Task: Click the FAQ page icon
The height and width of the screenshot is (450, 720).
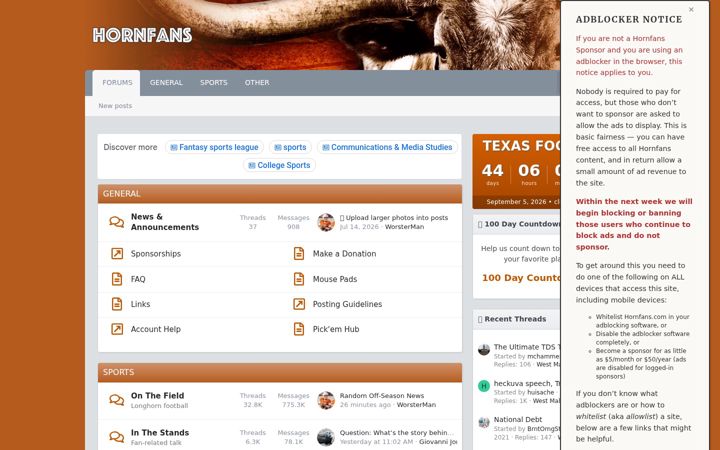Action: [117, 279]
